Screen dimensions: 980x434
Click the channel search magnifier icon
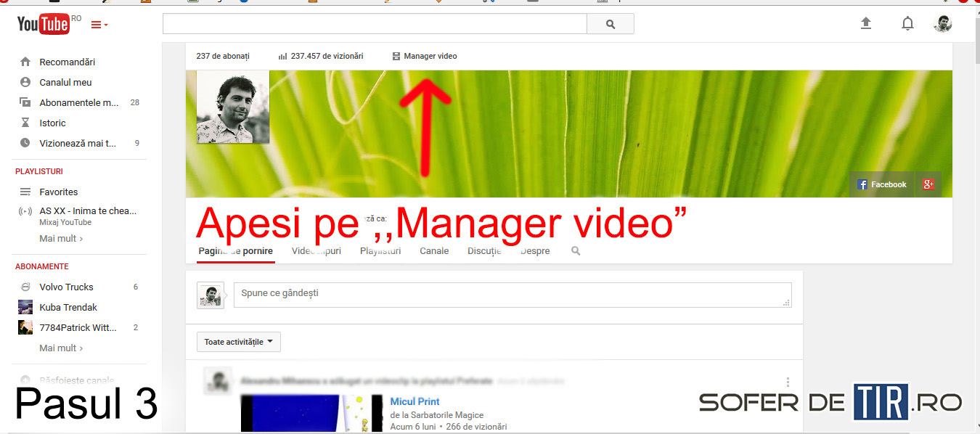(576, 251)
